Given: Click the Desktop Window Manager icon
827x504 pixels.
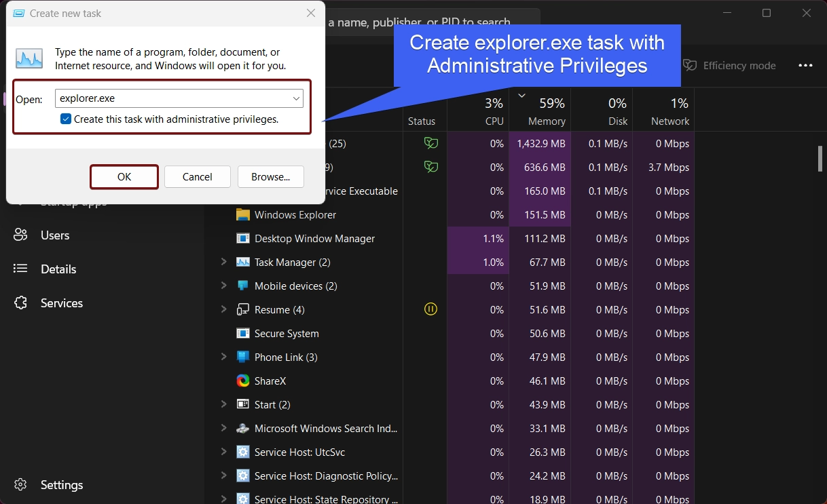Looking at the screenshot, I should 243,239.
